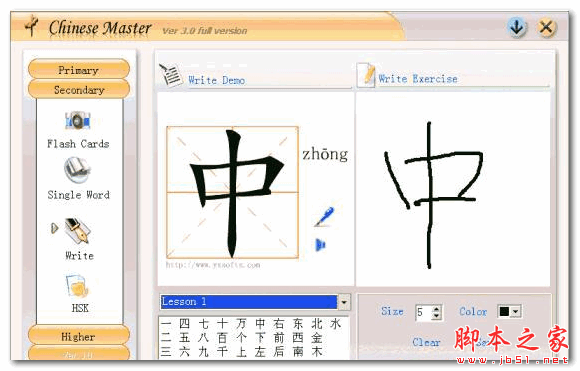The height and width of the screenshot is (371, 580).
Task: Select character 水 in lesson list
Action: [x=335, y=324]
